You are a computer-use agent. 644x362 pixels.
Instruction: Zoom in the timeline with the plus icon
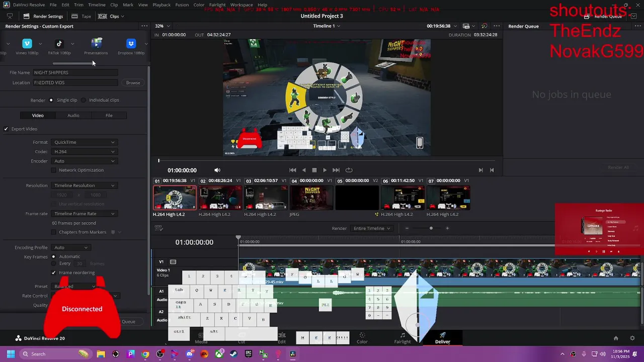click(x=447, y=228)
